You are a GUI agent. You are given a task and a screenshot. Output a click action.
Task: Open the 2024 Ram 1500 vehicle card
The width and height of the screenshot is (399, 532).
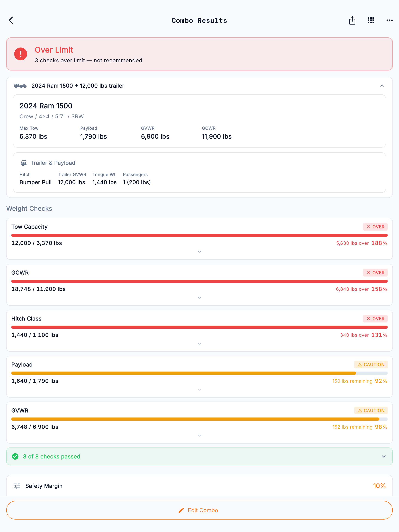pos(199,121)
